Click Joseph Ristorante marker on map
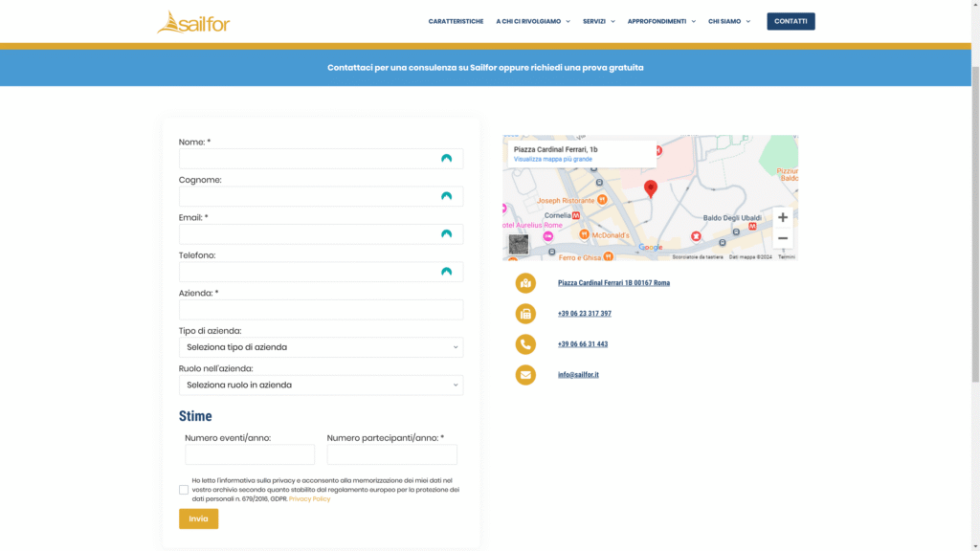 coord(602,200)
